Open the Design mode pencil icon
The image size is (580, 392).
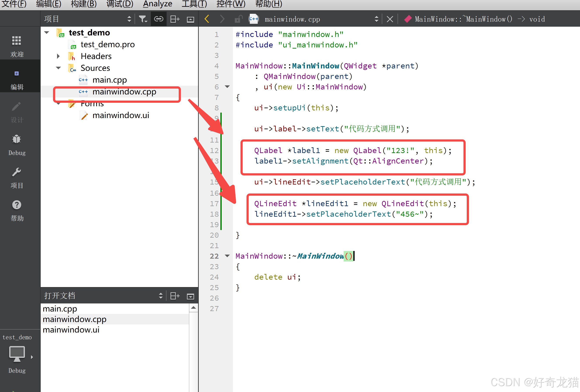tap(16, 106)
